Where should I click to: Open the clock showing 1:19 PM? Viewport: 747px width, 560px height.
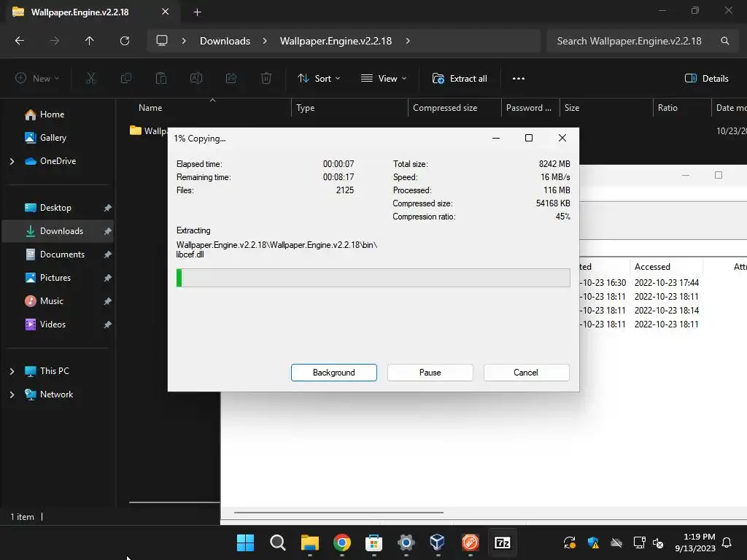click(x=694, y=542)
